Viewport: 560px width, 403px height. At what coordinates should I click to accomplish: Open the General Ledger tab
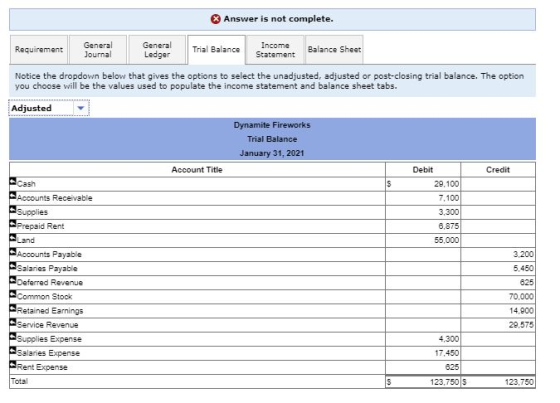(157, 50)
